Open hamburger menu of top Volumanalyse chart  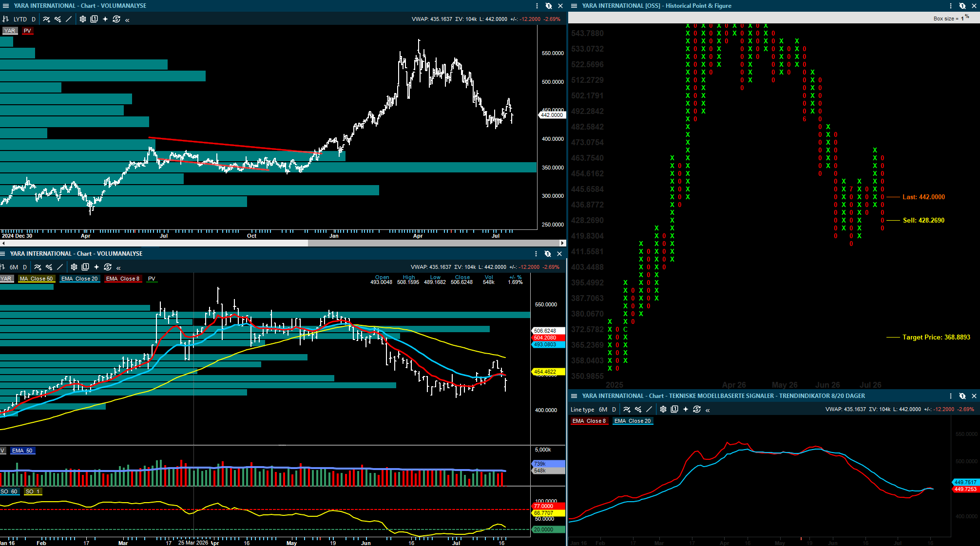click(x=6, y=6)
